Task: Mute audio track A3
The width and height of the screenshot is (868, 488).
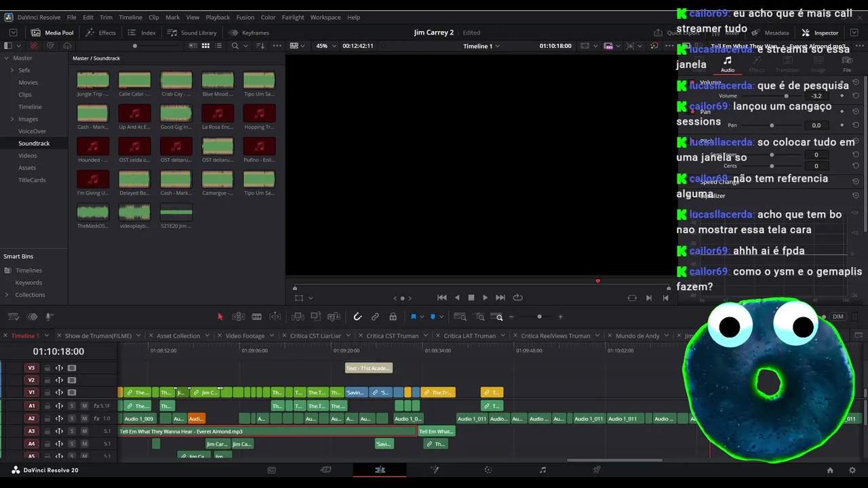Action: (84, 431)
